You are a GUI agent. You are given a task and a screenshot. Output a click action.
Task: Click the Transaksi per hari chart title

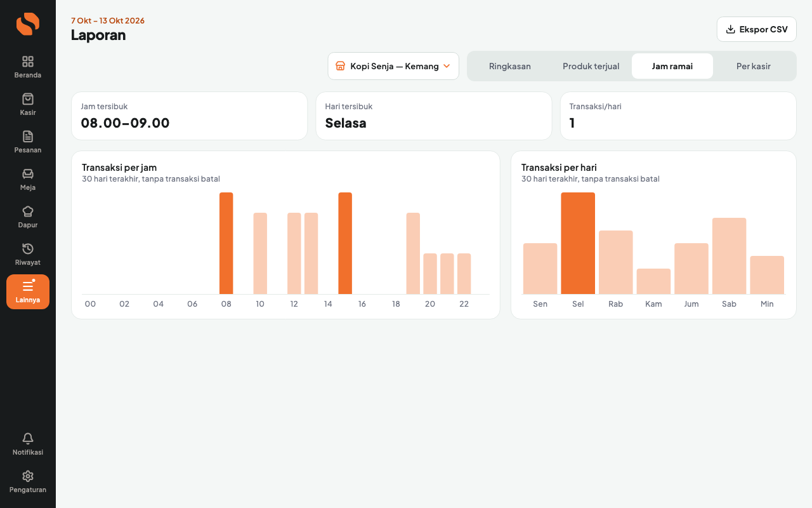(x=559, y=168)
